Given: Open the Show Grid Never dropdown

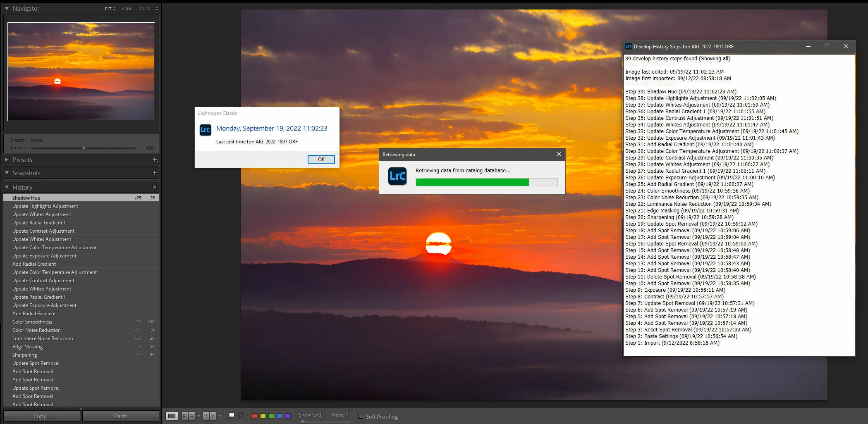Looking at the screenshot, I should tap(340, 414).
